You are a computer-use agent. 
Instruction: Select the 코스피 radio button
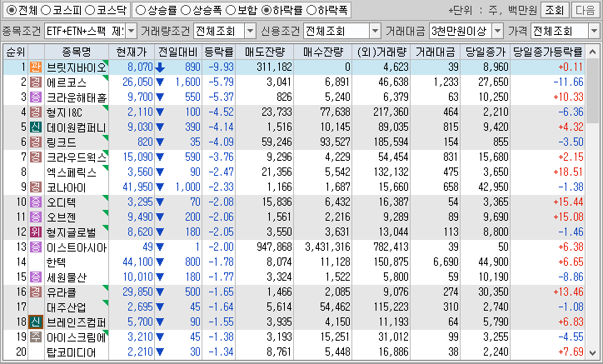(46, 10)
